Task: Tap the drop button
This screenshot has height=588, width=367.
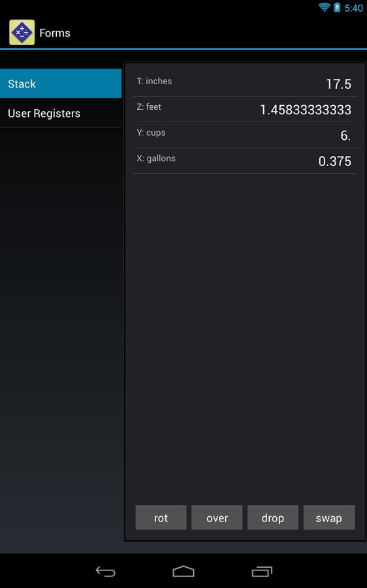Action: pyautogui.click(x=273, y=517)
